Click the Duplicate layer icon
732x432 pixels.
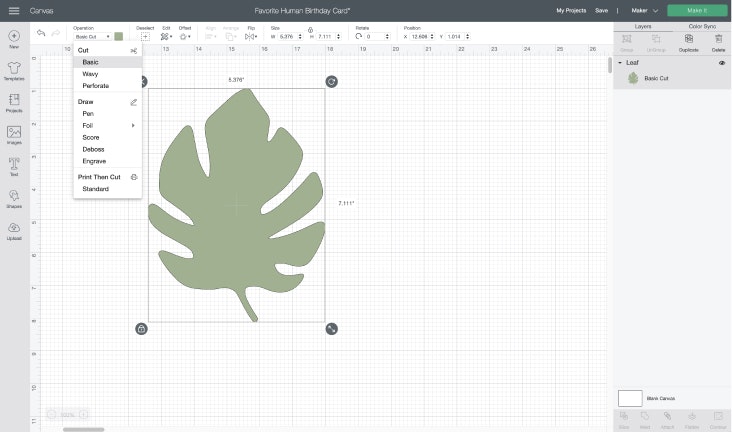point(689,39)
